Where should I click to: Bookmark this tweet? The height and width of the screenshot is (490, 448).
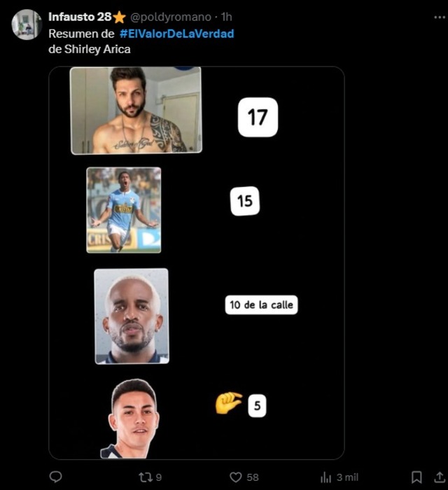416,477
